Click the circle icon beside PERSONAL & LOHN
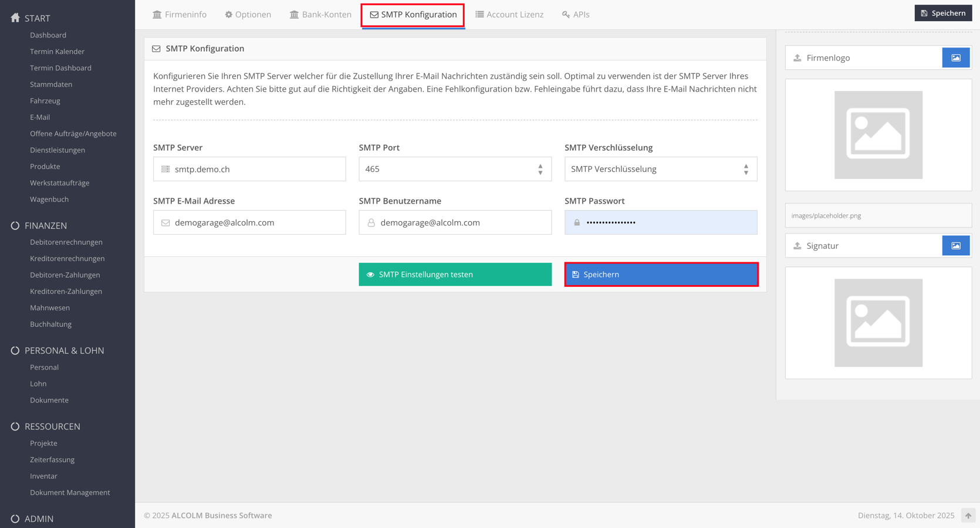 15,351
